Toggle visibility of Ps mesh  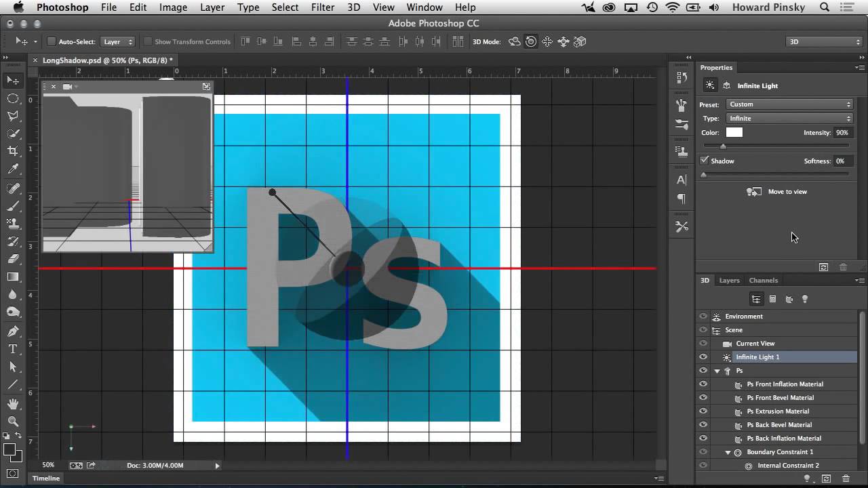(x=703, y=371)
